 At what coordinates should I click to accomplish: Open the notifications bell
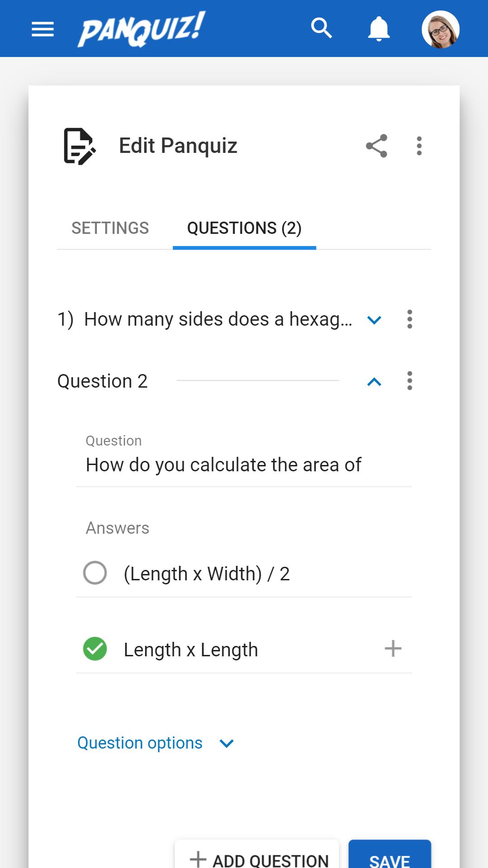click(x=379, y=29)
